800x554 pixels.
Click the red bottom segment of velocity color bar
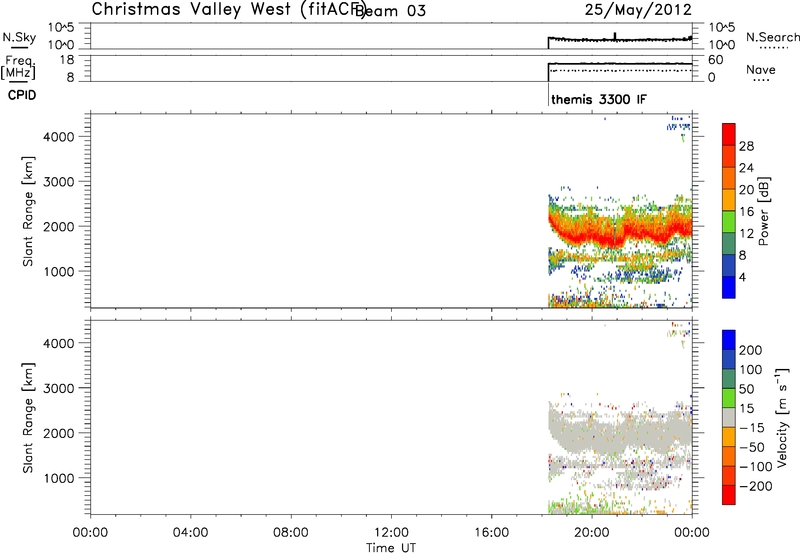729,495
